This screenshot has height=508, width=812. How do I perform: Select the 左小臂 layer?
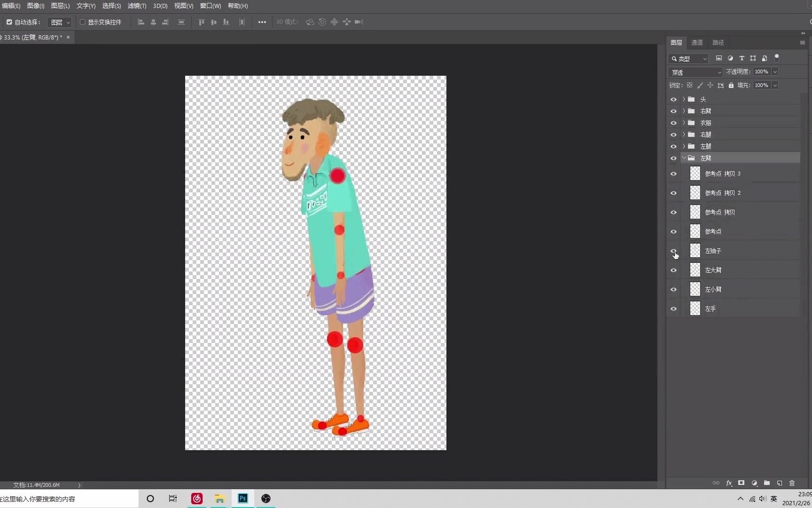point(741,289)
